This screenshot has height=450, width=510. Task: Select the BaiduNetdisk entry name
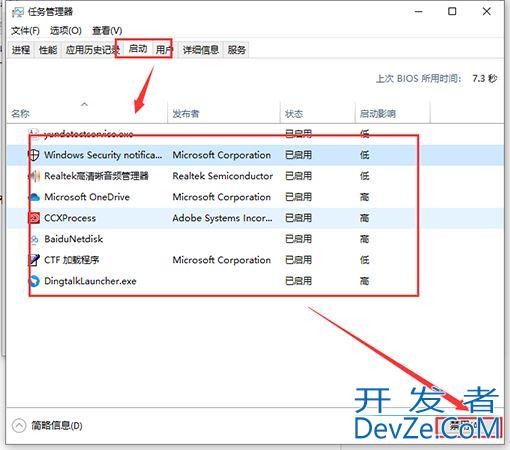[73, 239]
